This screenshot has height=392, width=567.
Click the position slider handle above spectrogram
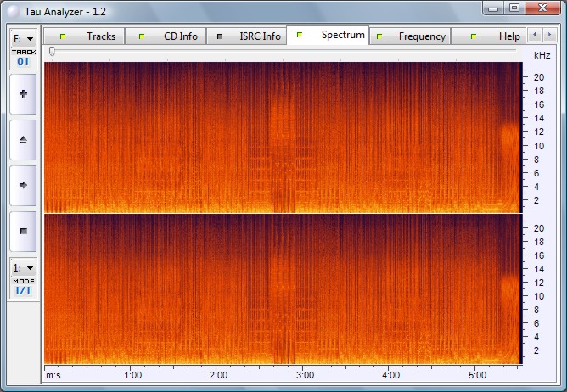53,53
